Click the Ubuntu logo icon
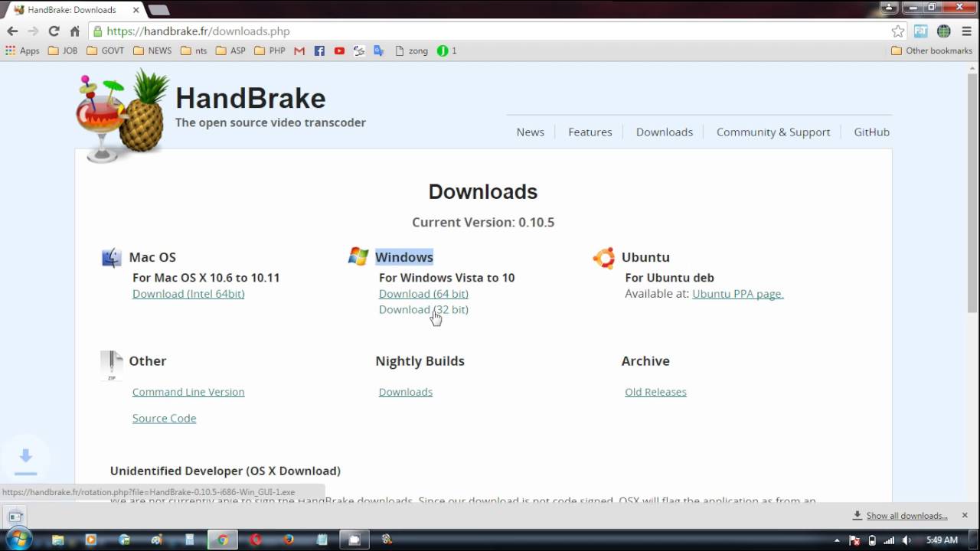The width and height of the screenshot is (980, 551). 603,258
